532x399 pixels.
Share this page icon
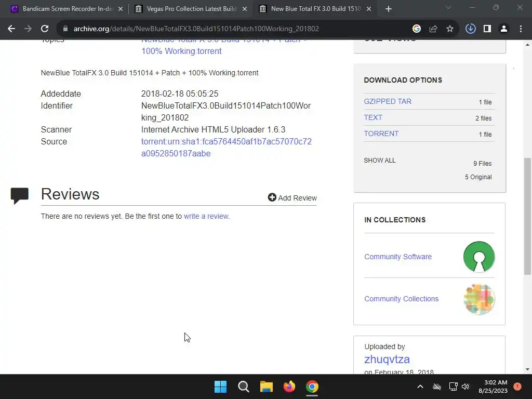433,29
